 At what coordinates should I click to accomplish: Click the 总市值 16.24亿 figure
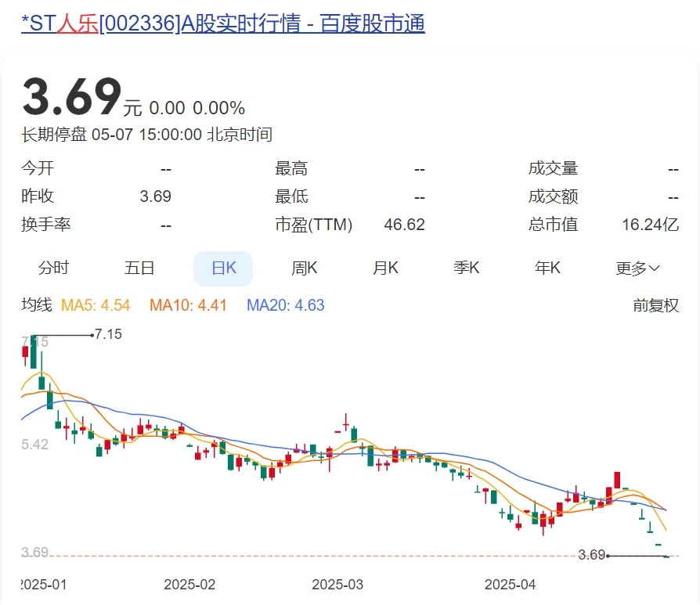point(651,225)
